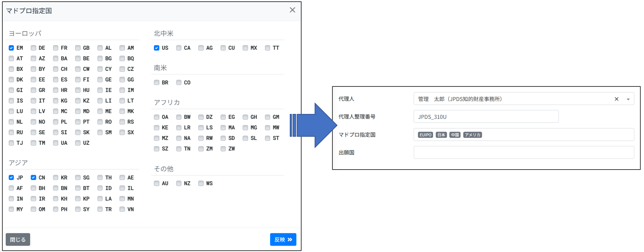Check the KE checkbox
644x252 pixels.
point(157,128)
